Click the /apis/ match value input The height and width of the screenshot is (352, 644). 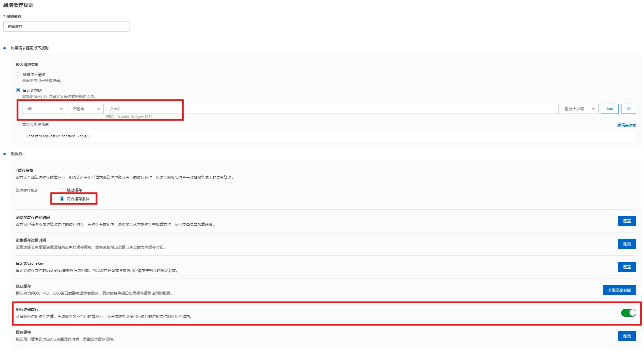point(332,109)
